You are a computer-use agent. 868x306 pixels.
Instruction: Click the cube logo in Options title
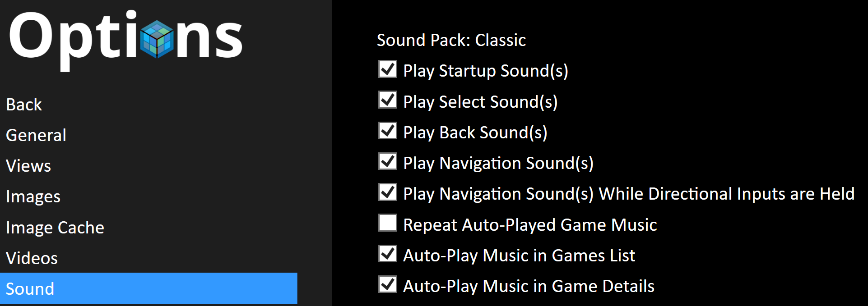pyautogui.click(x=157, y=39)
